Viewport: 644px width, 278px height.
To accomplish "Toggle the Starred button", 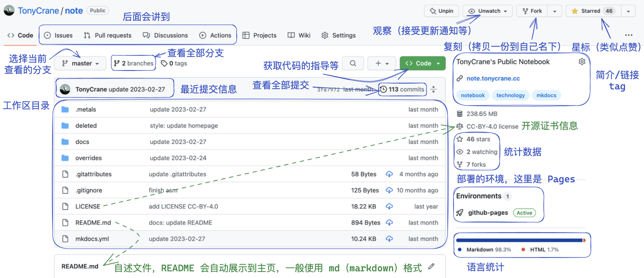I will 594,11.
